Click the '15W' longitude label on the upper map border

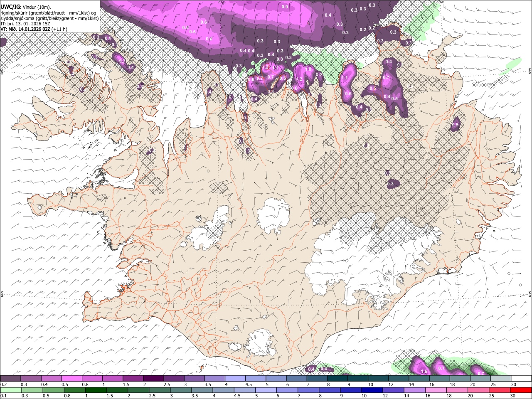[440, 2]
